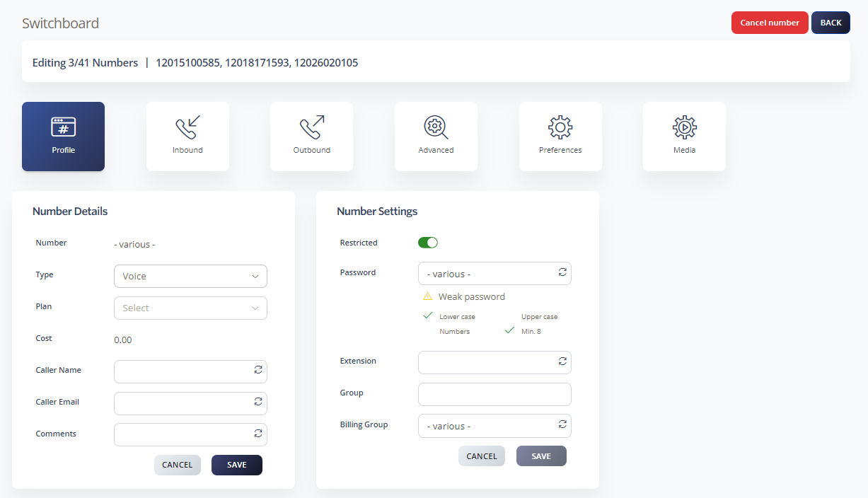Open the Plan Select dropdown
Screen dimensions: 868x498
tap(190, 308)
